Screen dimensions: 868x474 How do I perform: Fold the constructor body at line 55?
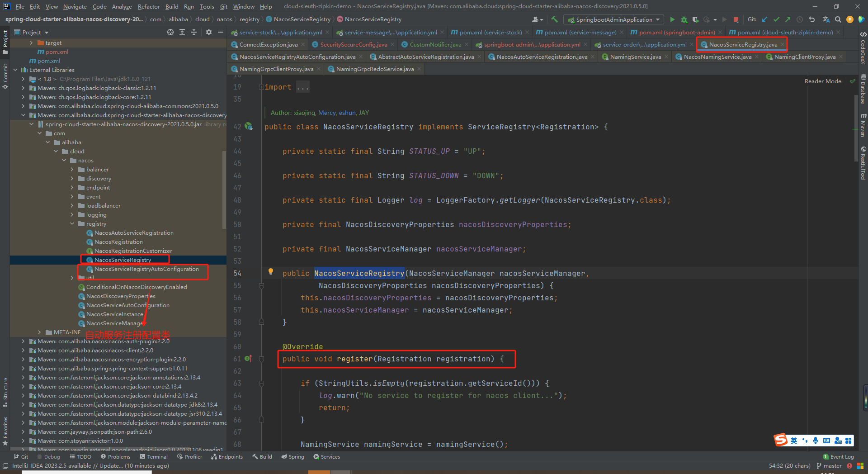pyautogui.click(x=261, y=285)
